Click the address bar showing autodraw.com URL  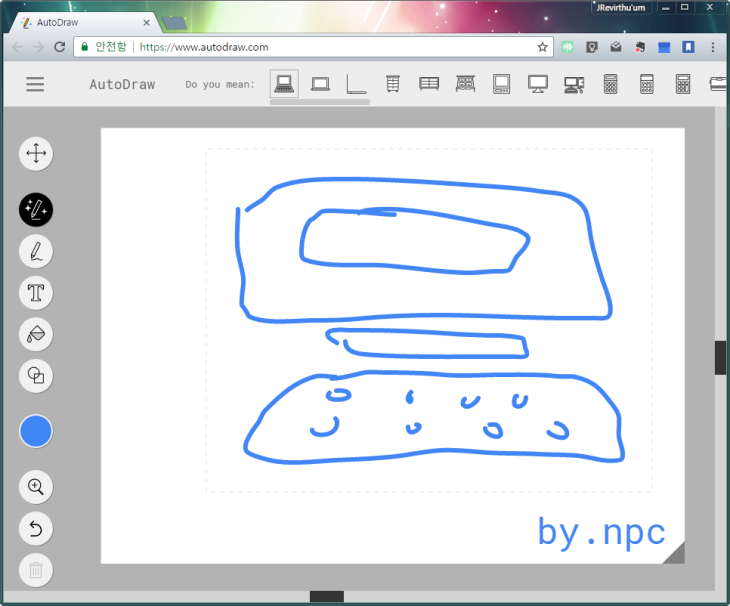313,47
